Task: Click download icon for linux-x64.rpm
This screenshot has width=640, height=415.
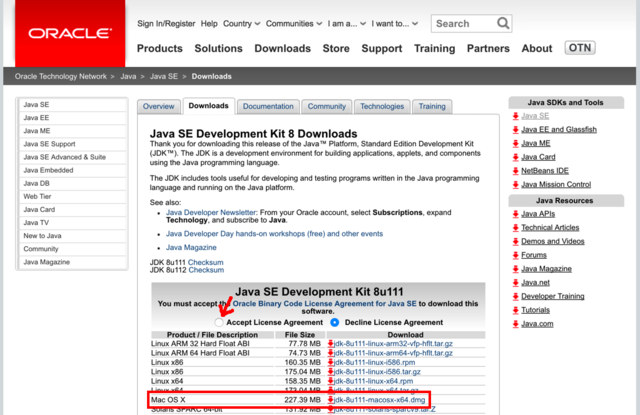Action: 331,381
